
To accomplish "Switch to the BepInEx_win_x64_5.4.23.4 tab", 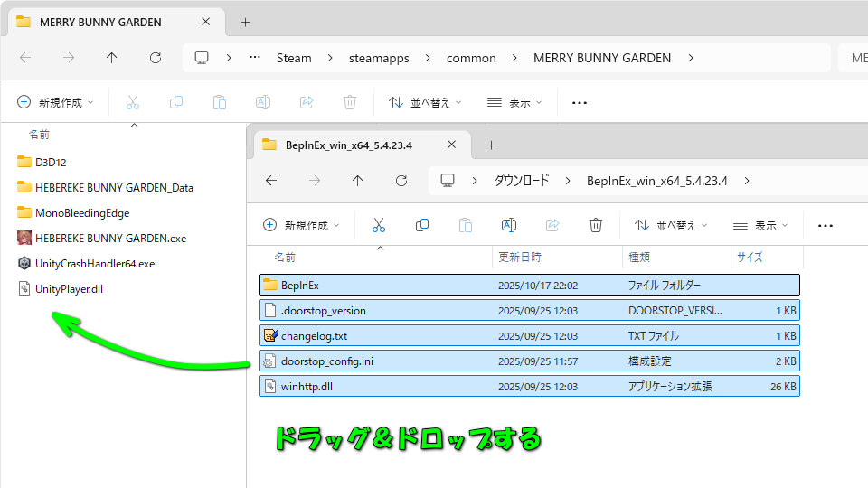I will [x=348, y=145].
